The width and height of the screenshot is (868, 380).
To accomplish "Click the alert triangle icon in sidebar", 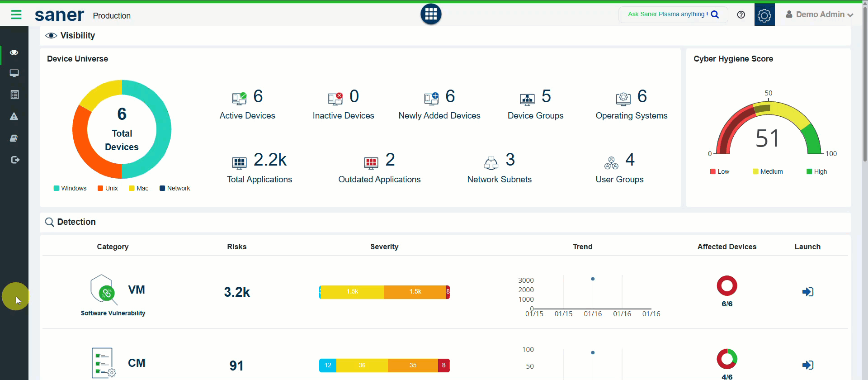I will pyautogui.click(x=14, y=117).
